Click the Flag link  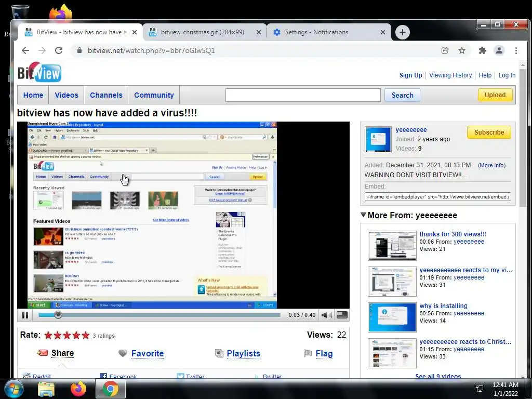(x=324, y=353)
